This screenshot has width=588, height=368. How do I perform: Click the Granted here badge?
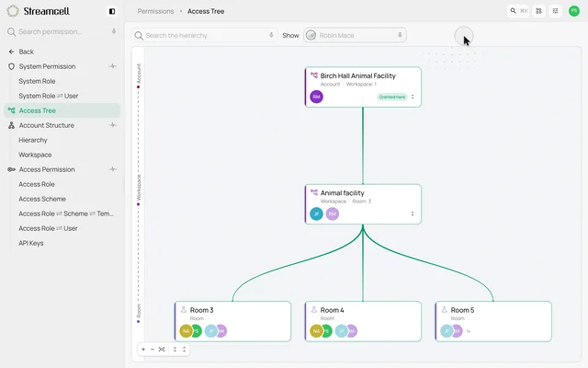[392, 97]
